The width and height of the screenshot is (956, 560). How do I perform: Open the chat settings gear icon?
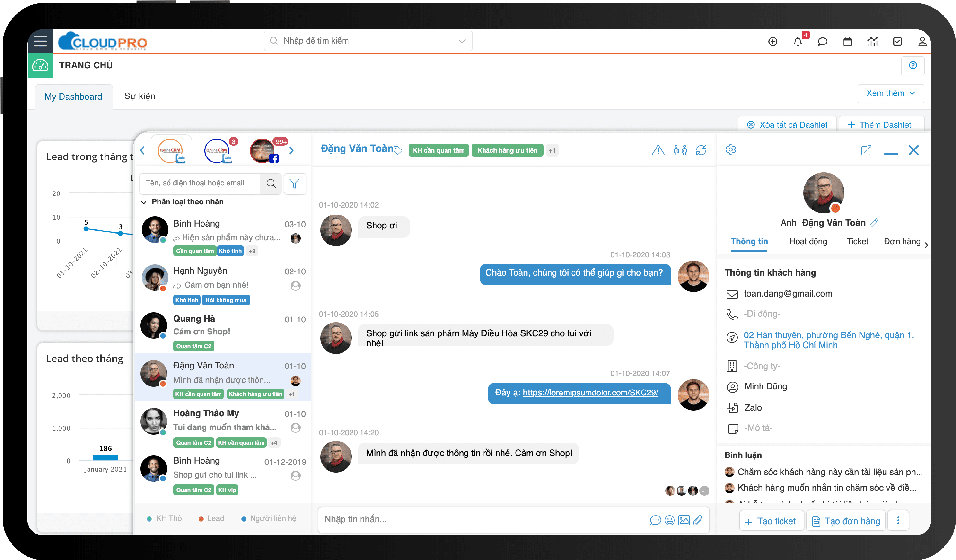730,150
